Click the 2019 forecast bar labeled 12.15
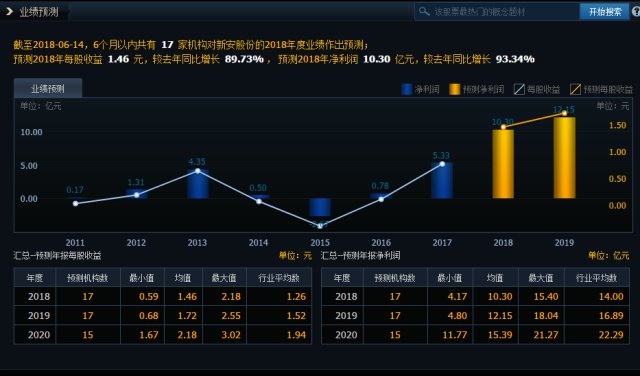Viewport: 640px width, 376px height. pos(564,158)
